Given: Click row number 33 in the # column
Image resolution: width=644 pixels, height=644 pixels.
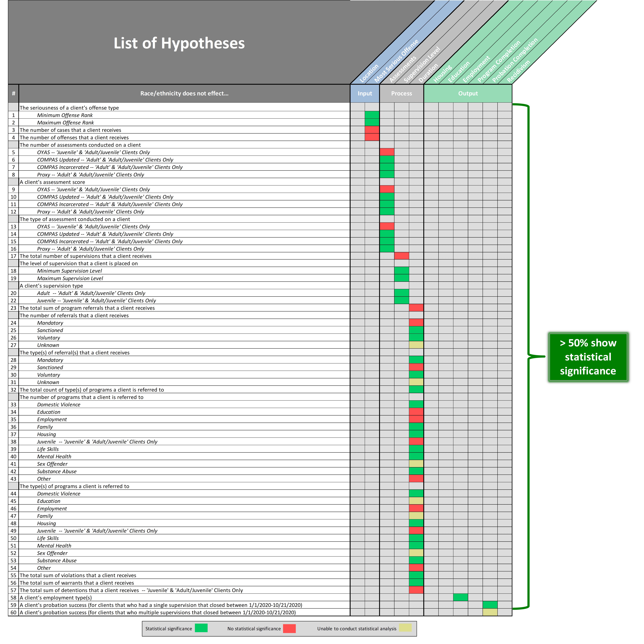Looking at the screenshot, I should click(13, 405).
